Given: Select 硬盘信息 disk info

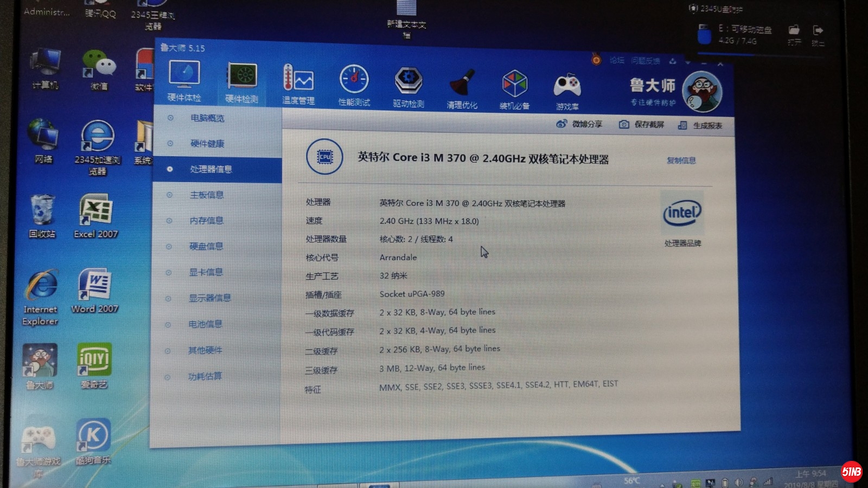Looking at the screenshot, I should [x=206, y=246].
